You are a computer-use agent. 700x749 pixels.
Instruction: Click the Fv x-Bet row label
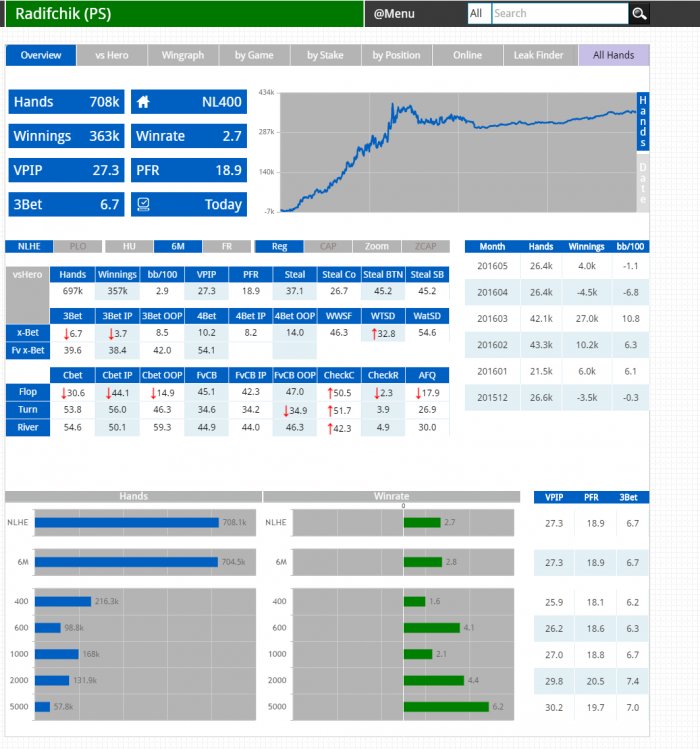click(28, 350)
